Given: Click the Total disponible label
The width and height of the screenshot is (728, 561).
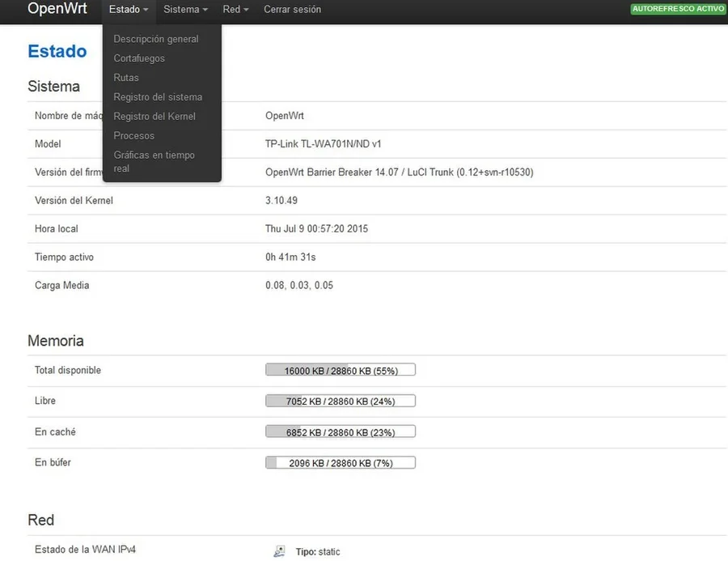Looking at the screenshot, I should coord(68,371).
